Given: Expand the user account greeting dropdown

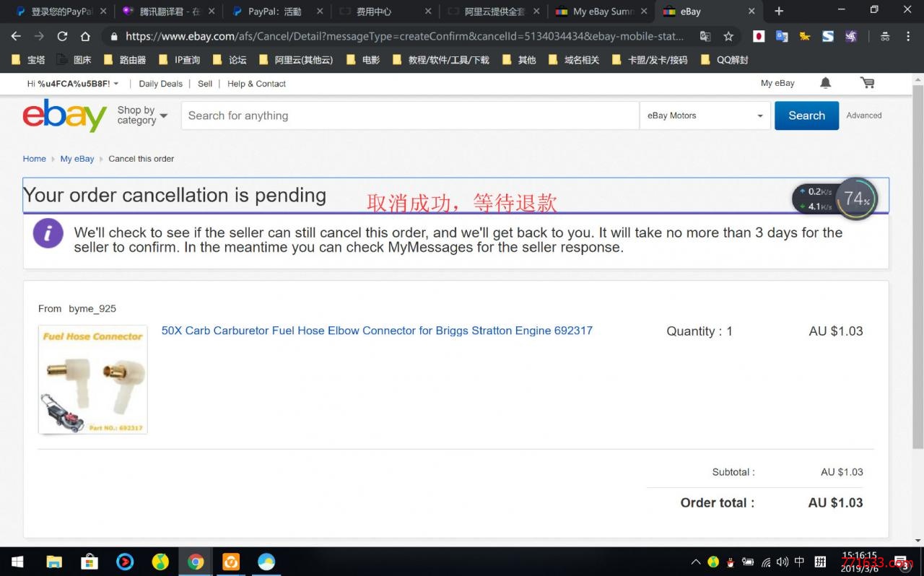Looking at the screenshot, I should point(73,84).
